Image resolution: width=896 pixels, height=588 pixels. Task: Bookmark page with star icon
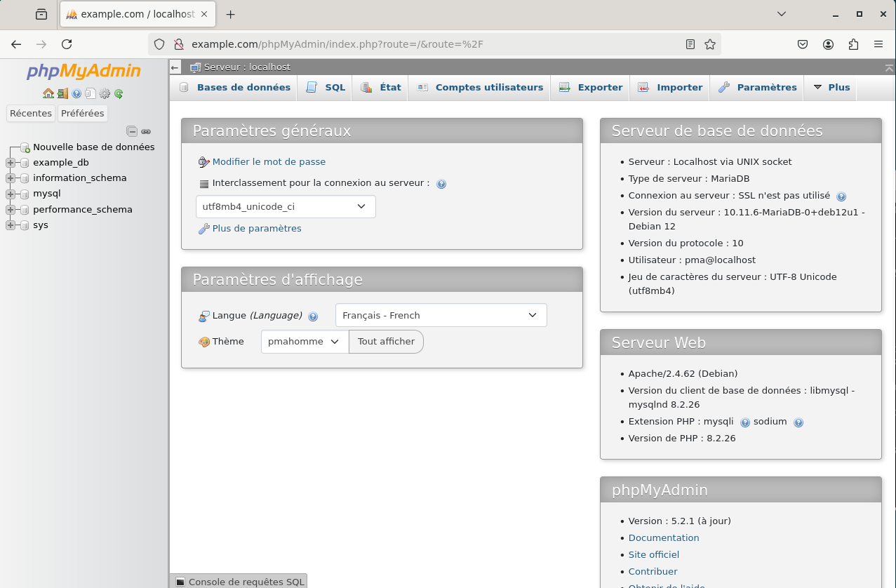point(710,44)
